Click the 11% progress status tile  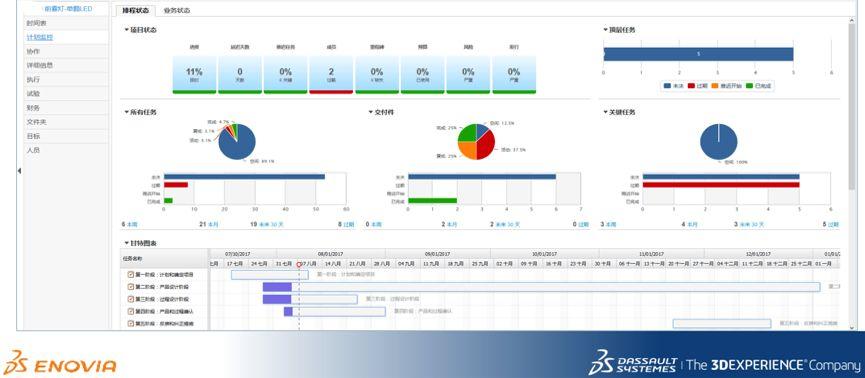(x=194, y=74)
